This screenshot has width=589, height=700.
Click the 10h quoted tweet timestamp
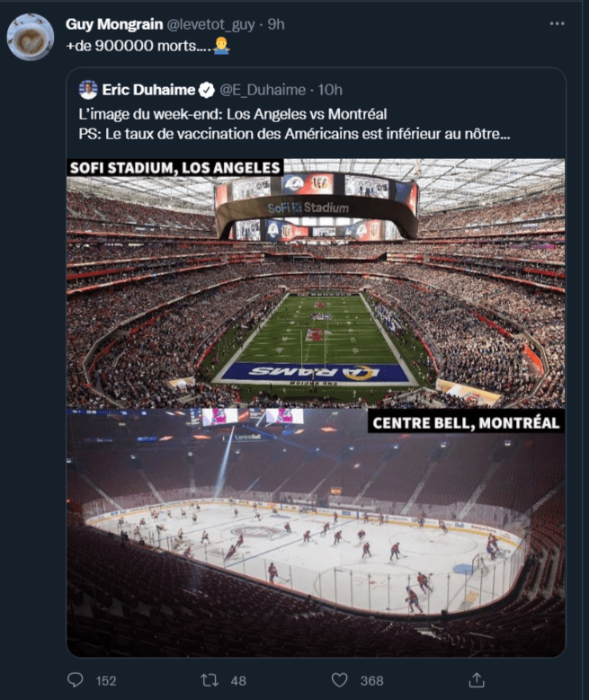[x=330, y=90]
